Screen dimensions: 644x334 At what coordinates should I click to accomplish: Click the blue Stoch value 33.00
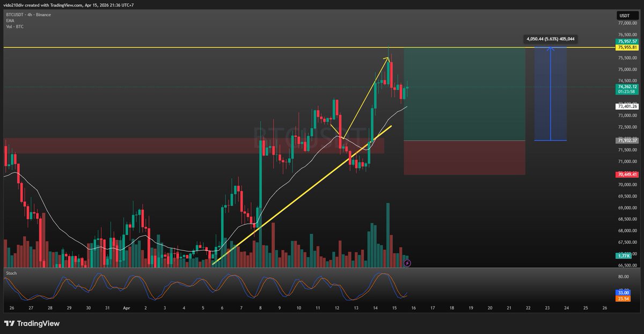tap(624, 293)
